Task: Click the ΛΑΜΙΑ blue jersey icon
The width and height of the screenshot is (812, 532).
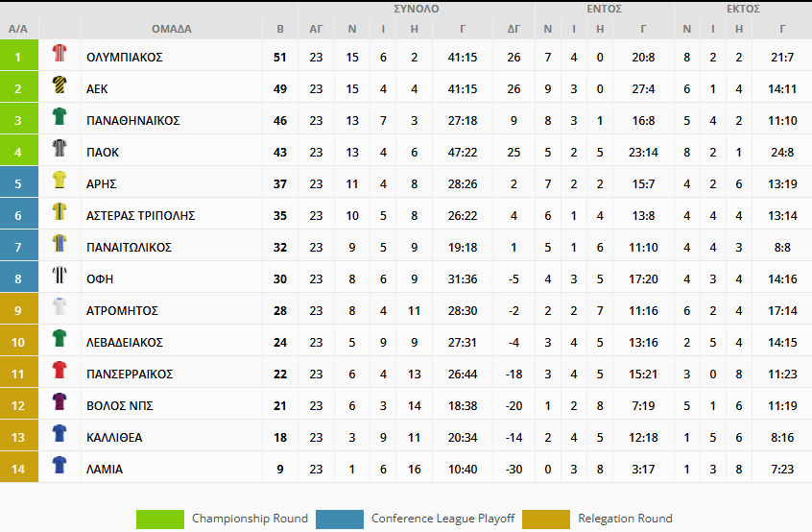Action: coord(60,465)
